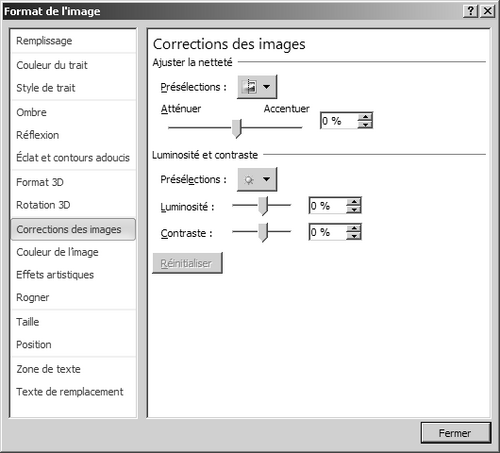This screenshot has height=453, width=500.
Task: Open the Effets artistiques section
Action: pos(55,275)
